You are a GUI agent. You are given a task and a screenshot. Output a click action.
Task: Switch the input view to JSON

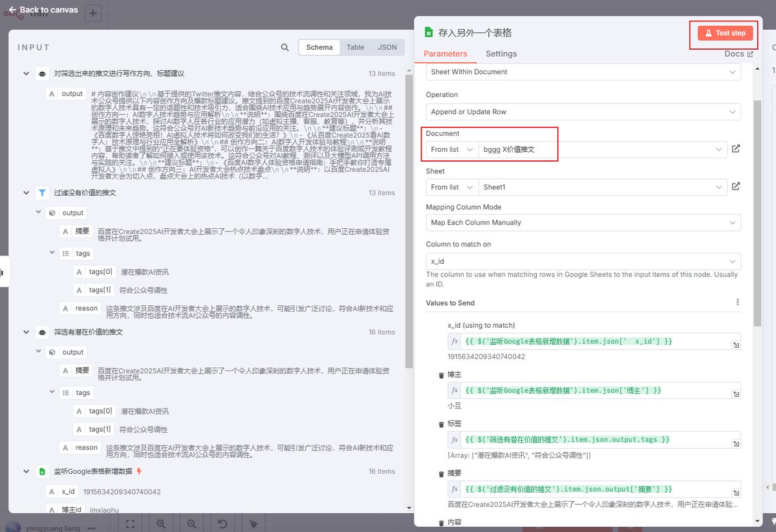[x=387, y=47]
